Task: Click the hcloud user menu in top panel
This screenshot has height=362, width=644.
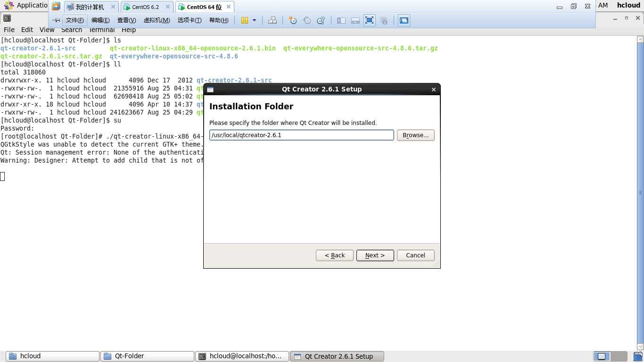Action: click(628, 6)
